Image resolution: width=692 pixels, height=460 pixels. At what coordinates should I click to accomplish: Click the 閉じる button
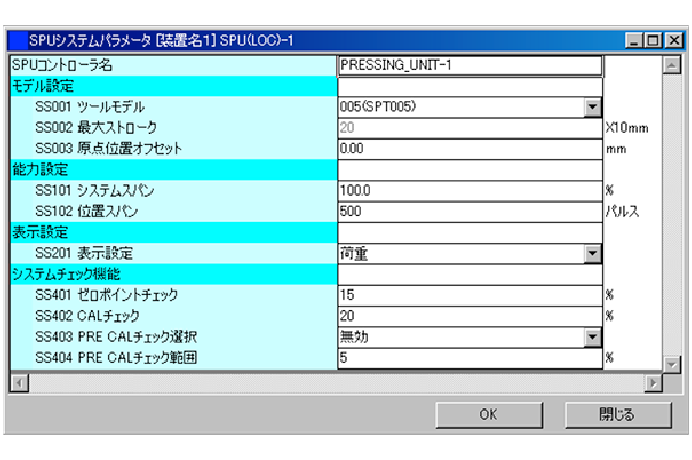coord(618,415)
